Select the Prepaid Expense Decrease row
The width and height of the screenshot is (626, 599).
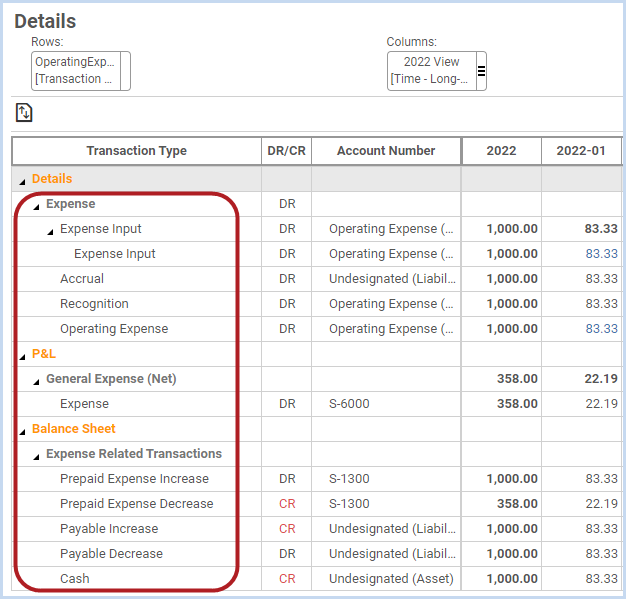coord(137,504)
